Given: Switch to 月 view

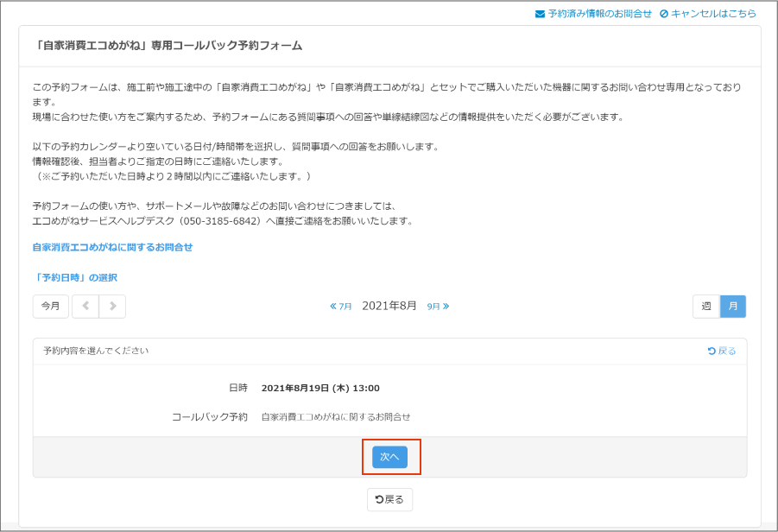Looking at the screenshot, I should tap(733, 307).
